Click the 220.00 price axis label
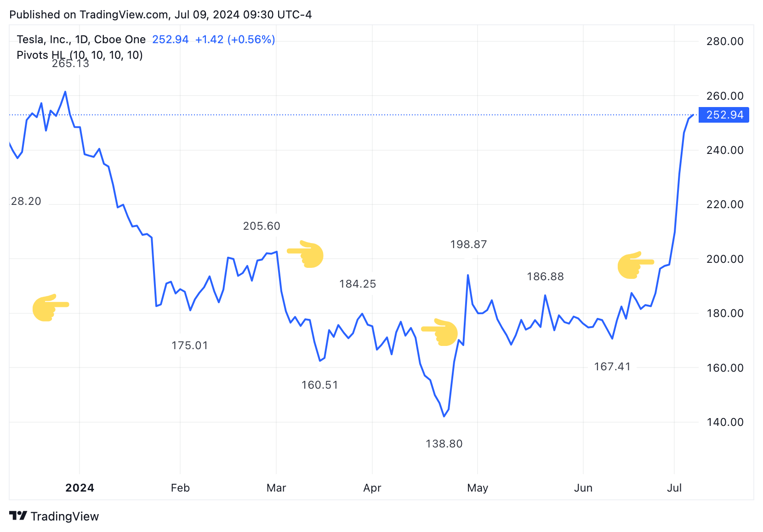The width and height of the screenshot is (763, 532). click(725, 204)
